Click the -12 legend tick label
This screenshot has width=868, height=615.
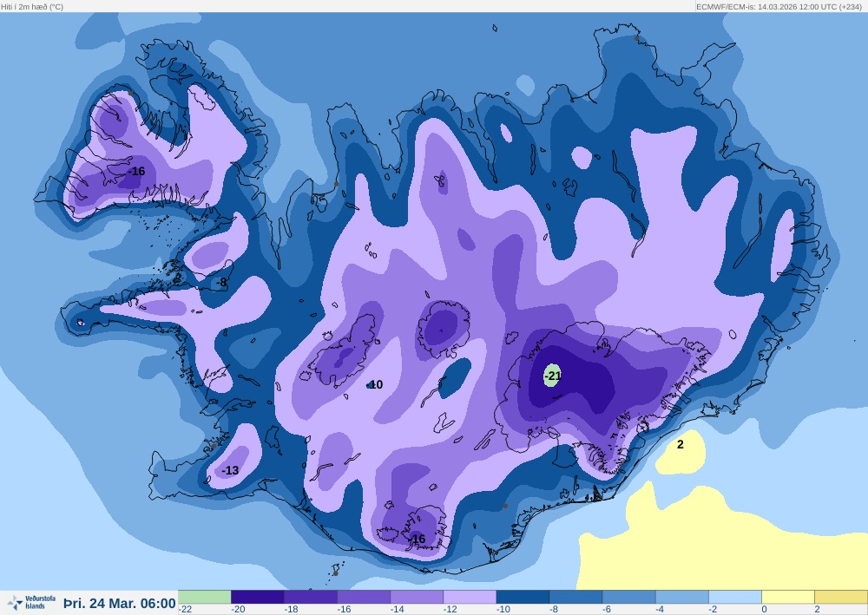coord(450,609)
